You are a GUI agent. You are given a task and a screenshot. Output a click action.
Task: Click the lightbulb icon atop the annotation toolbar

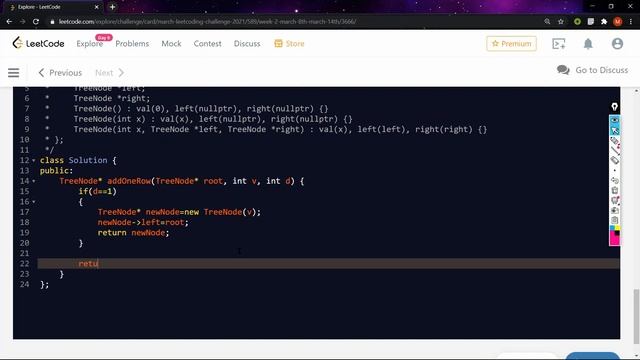coord(614,107)
